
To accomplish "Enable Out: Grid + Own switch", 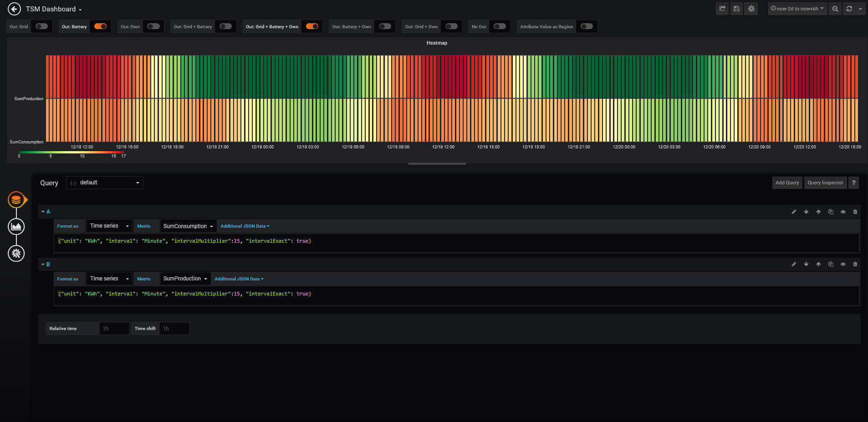I will [451, 26].
